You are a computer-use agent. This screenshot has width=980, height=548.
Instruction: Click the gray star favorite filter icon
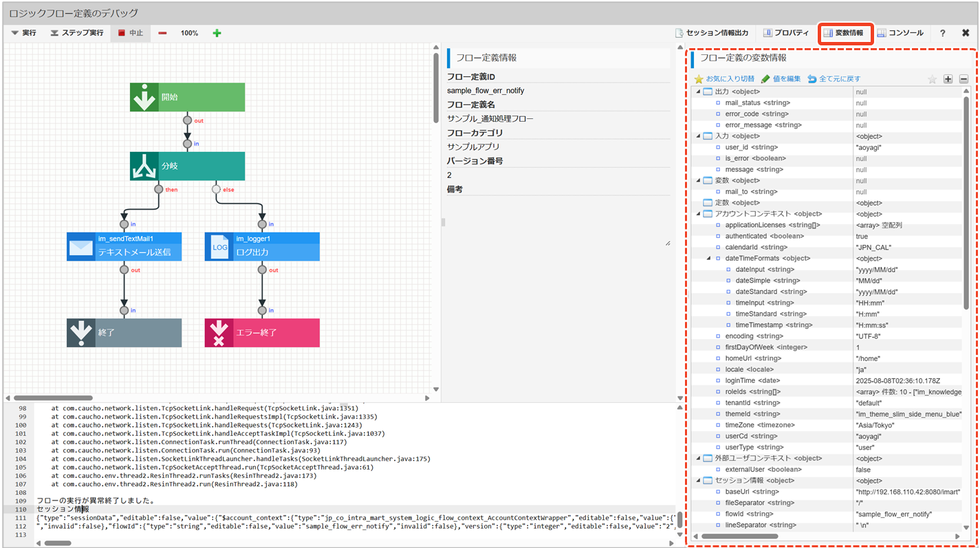[932, 79]
